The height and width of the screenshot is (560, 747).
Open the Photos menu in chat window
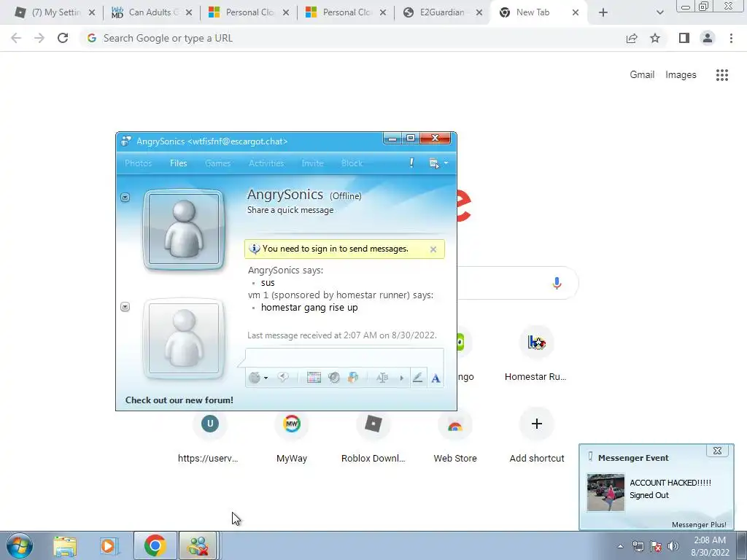click(x=138, y=163)
